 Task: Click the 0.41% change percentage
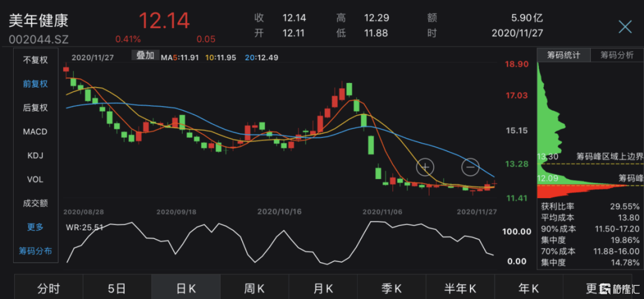(x=128, y=39)
